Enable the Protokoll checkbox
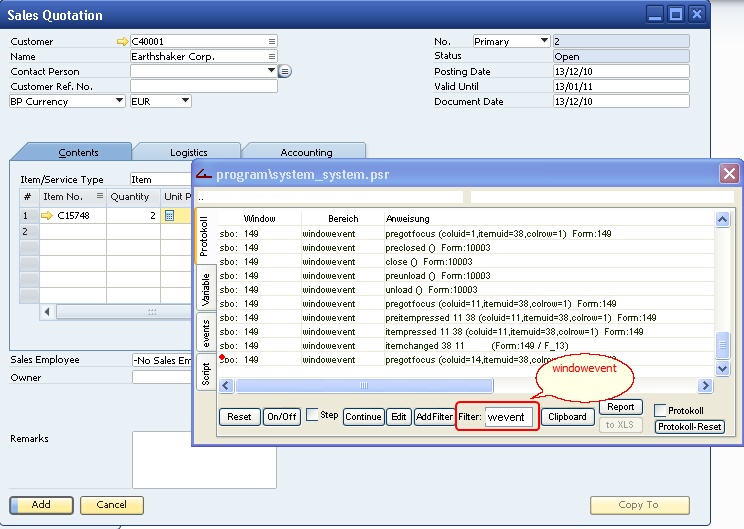744x529 pixels. point(660,410)
